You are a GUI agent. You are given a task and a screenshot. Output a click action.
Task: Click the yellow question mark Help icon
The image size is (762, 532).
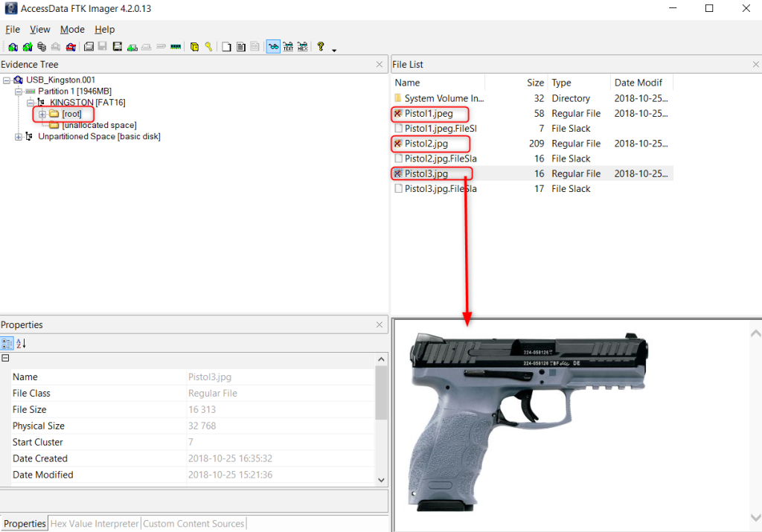(x=321, y=47)
